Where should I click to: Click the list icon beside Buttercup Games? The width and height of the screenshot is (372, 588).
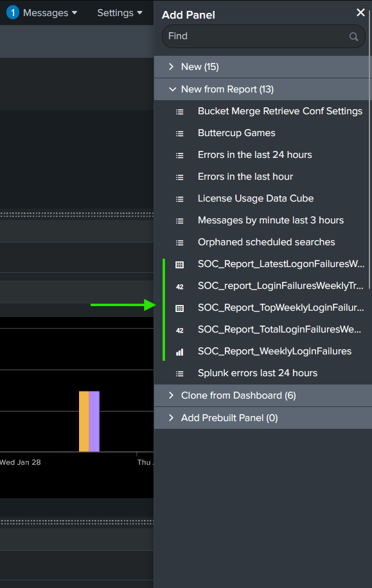180,134
